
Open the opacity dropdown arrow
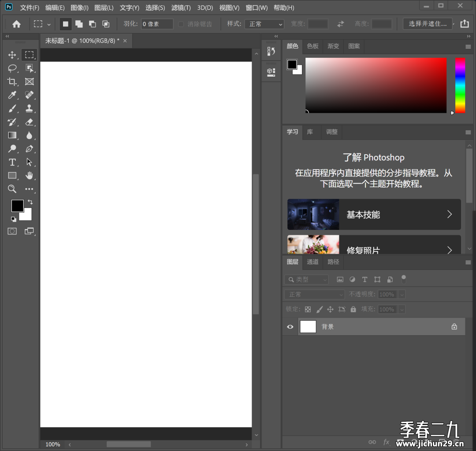tap(402, 295)
